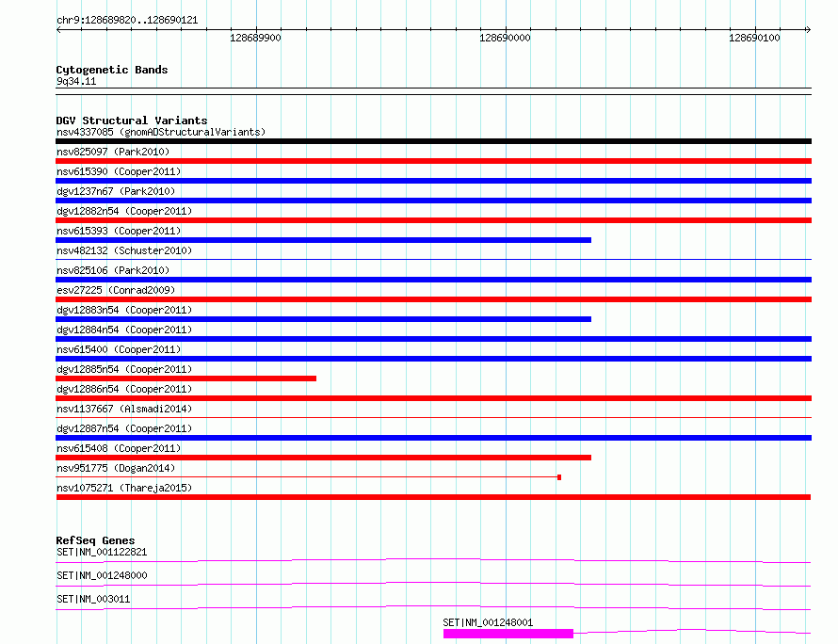Click the 128689900 ruler position
The height and width of the screenshot is (644, 838).
tap(255, 38)
